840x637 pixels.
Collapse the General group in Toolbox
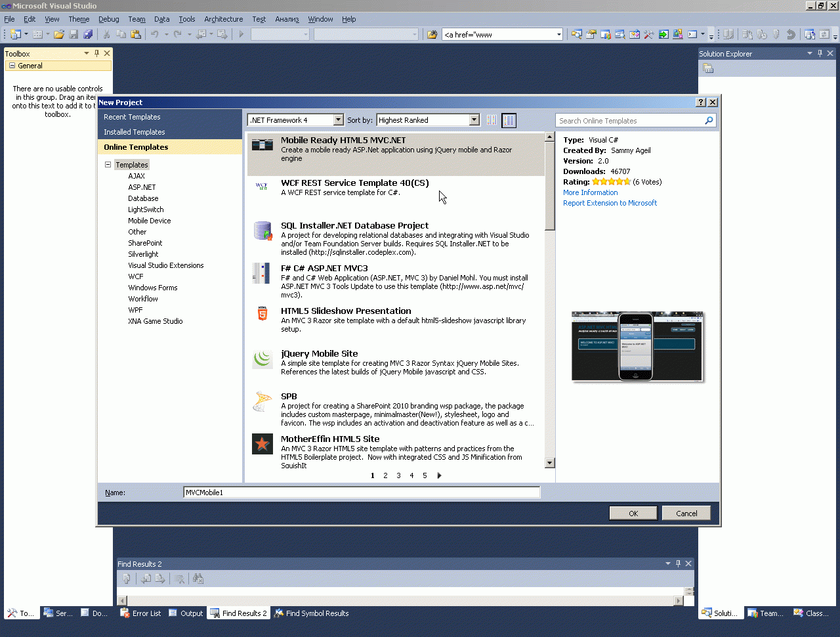pos(12,66)
